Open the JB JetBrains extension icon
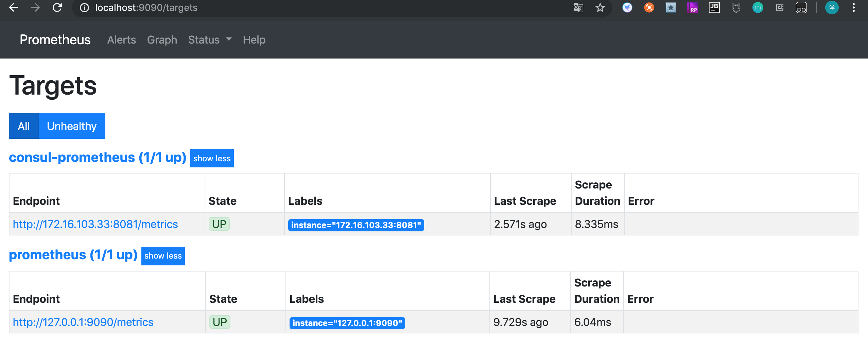The image size is (868, 345). 714,7
